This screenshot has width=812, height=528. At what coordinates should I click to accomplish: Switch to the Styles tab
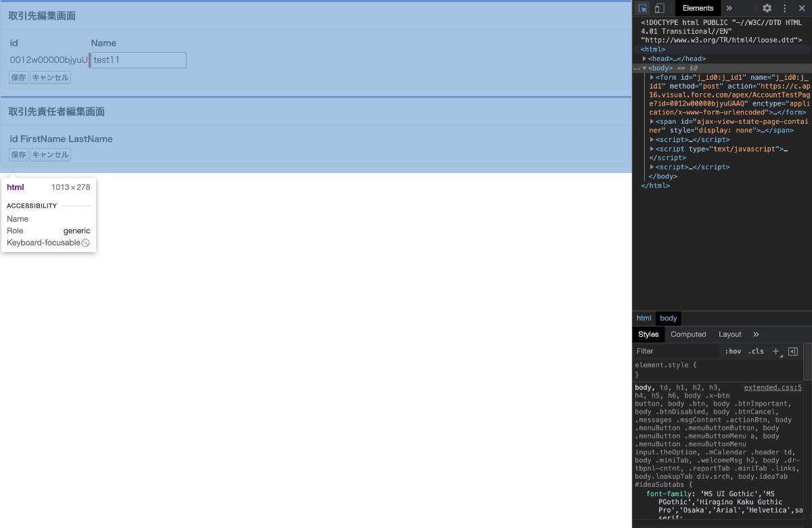coord(648,334)
